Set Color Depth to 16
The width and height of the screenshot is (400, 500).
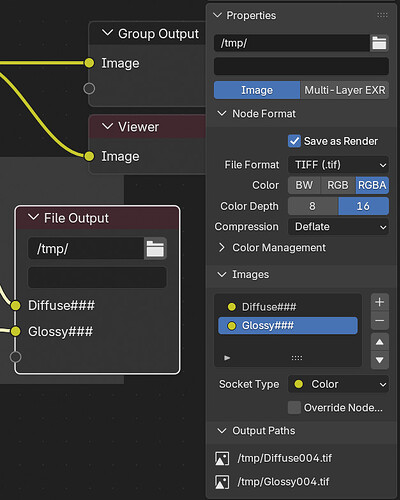(364, 206)
